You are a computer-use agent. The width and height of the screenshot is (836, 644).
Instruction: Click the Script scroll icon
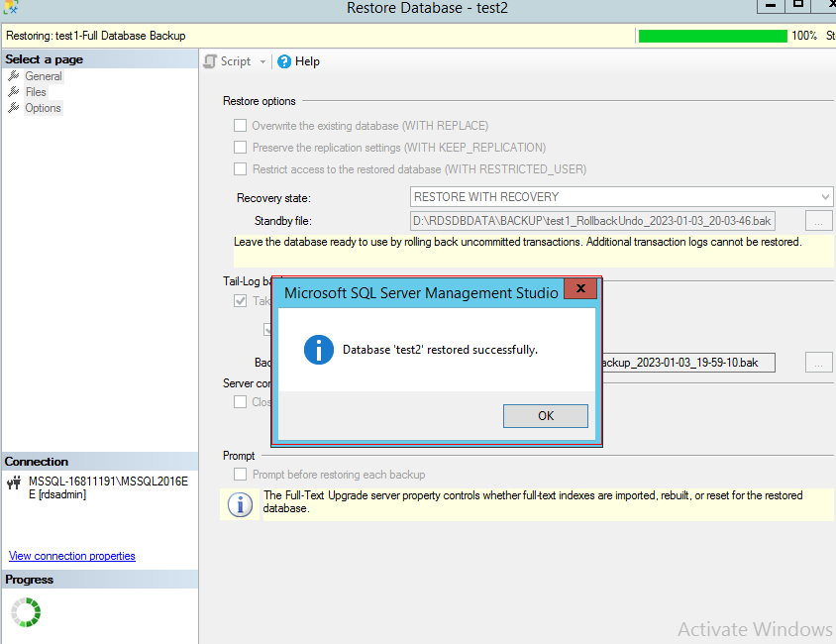pos(210,61)
